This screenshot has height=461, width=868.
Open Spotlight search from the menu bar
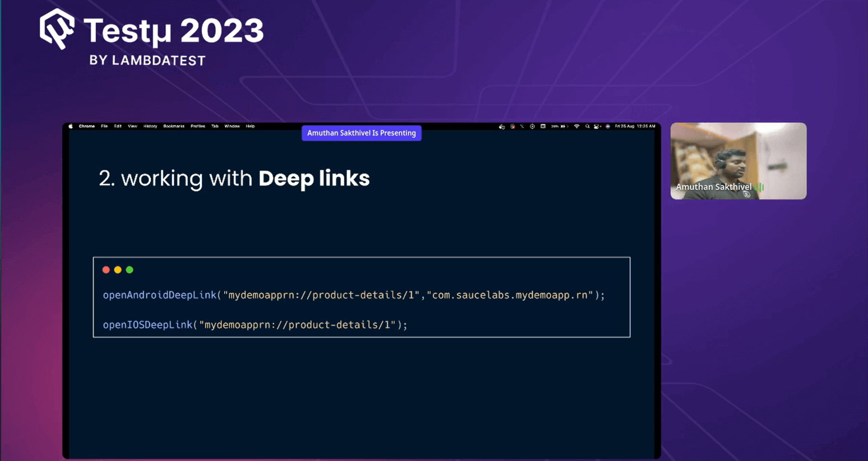click(587, 127)
